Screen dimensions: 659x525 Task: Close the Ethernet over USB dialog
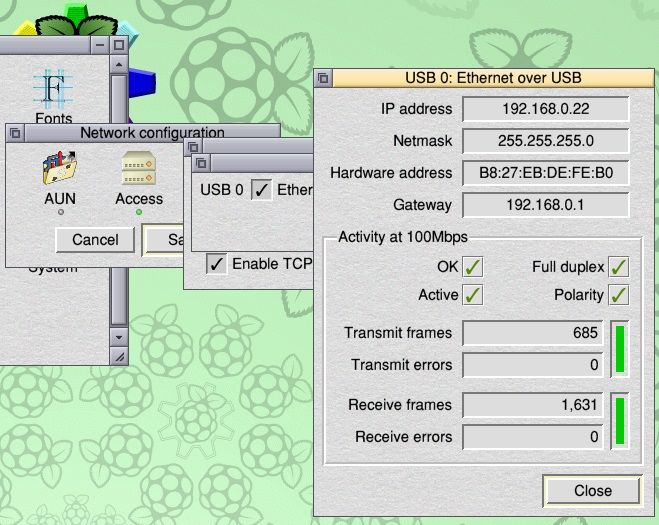(592, 490)
